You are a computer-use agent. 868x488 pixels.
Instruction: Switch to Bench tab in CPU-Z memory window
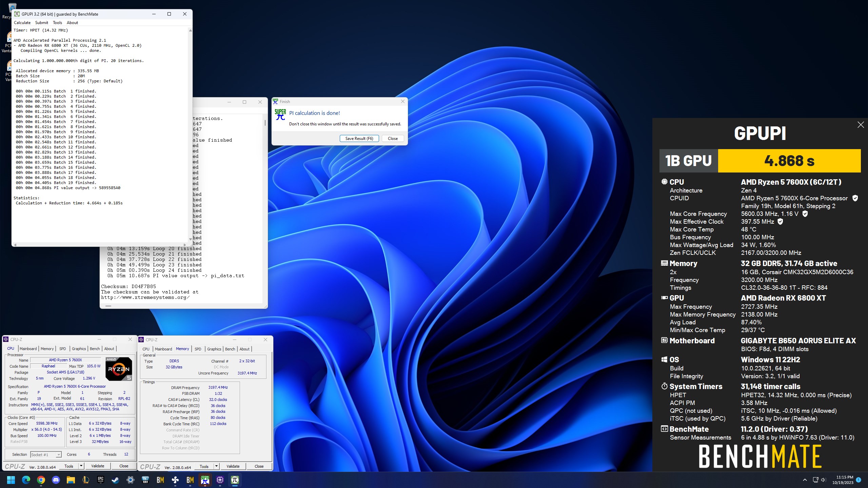230,349
